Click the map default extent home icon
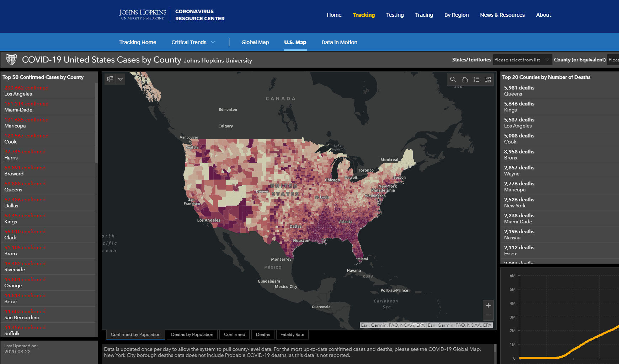 (465, 80)
